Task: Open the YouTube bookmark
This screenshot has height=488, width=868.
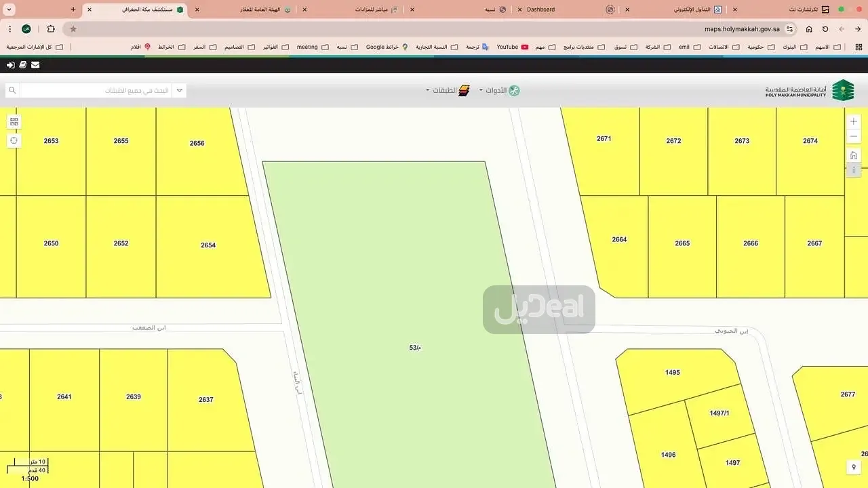Action: coord(512,47)
